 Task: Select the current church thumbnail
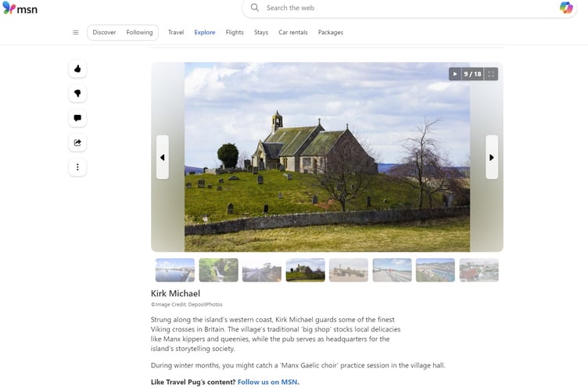coord(305,270)
